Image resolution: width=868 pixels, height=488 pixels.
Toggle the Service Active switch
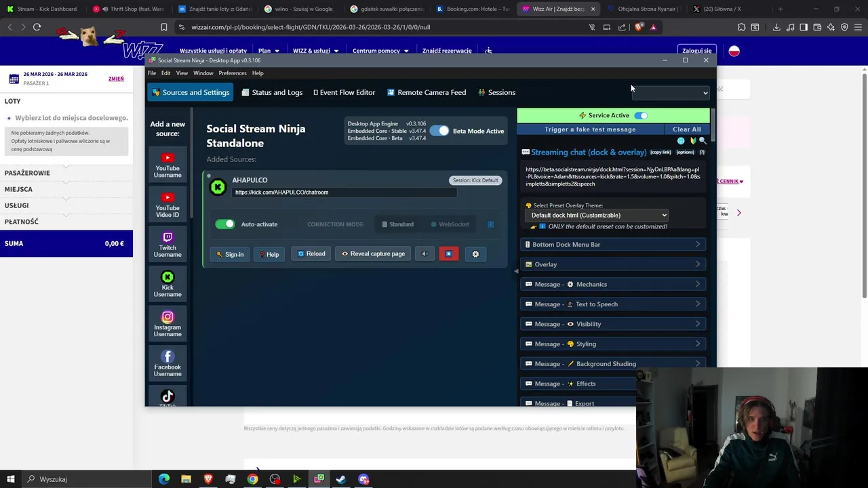pos(641,115)
